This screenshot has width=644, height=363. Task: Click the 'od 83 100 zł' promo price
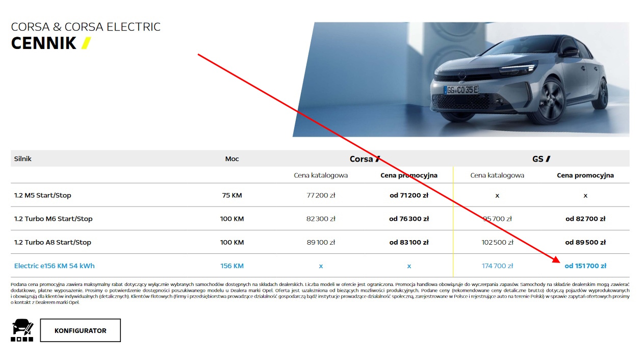[409, 242]
